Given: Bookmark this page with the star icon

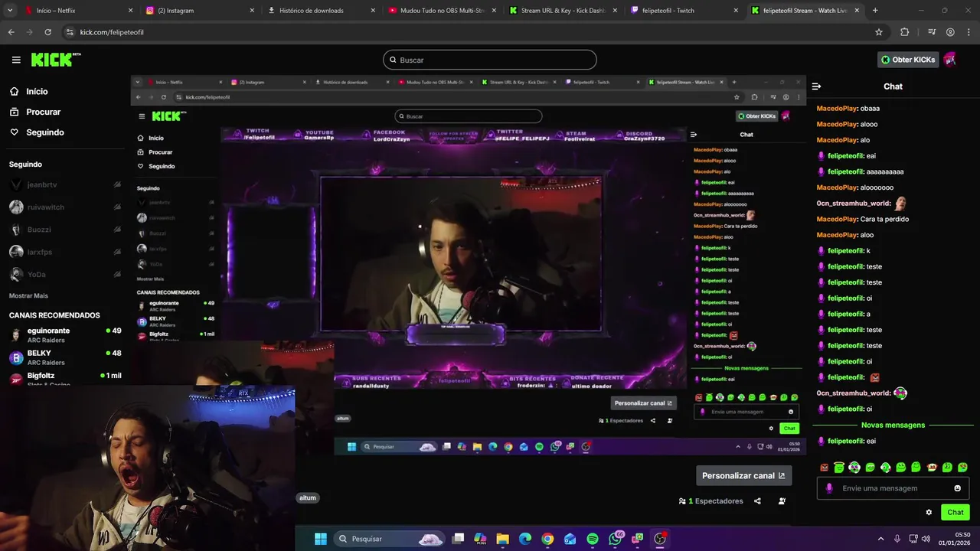Looking at the screenshot, I should 879,32.
